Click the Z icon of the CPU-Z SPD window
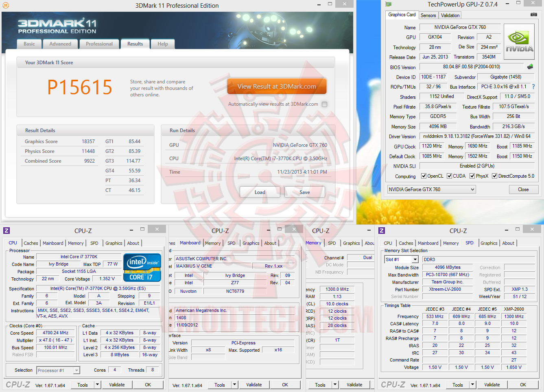The width and height of the screenshot is (544, 392). point(382,231)
